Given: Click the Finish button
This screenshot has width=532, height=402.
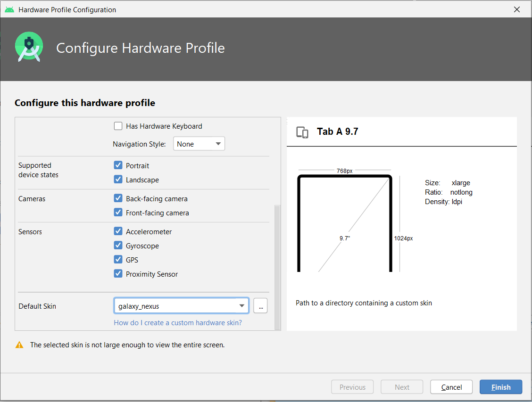Looking at the screenshot, I should 501,387.
